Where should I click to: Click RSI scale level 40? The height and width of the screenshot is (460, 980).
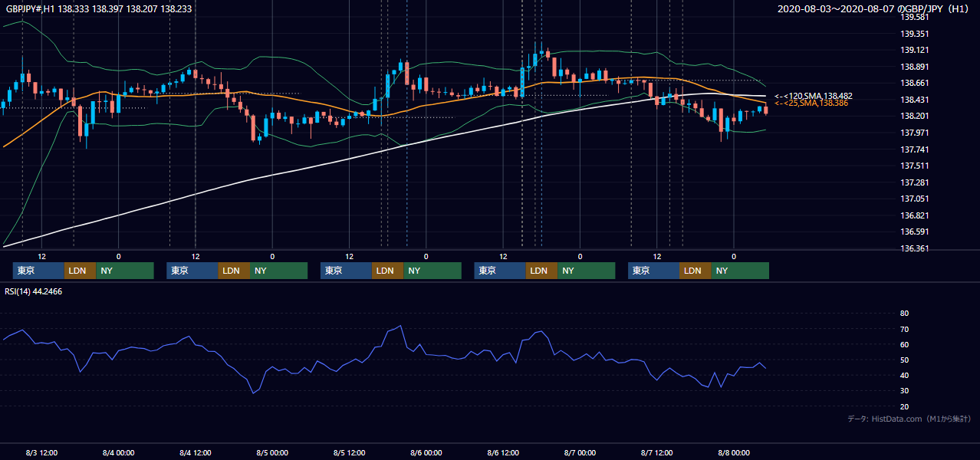(904, 375)
